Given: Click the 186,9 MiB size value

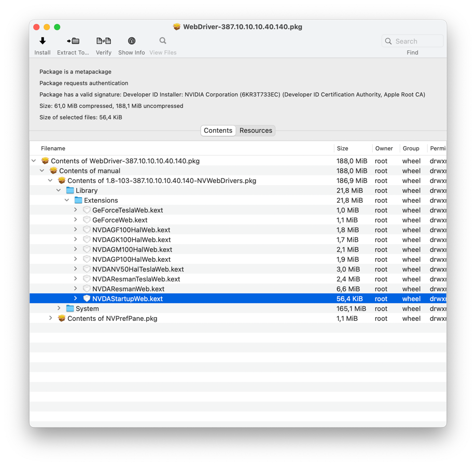Looking at the screenshot, I should (352, 180).
